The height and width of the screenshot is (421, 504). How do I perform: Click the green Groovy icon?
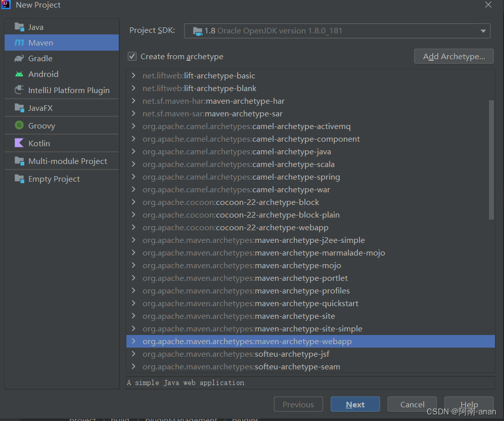pyautogui.click(x=19, y=125)
